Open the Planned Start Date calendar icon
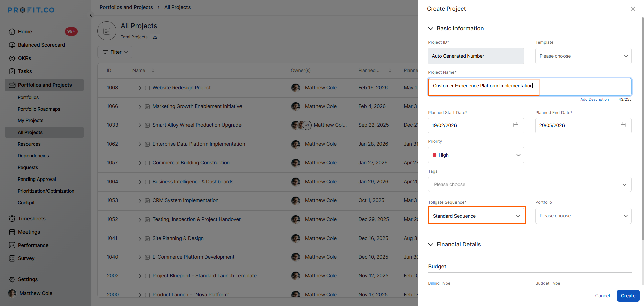644x306 pixels. (x=516, y=125)
